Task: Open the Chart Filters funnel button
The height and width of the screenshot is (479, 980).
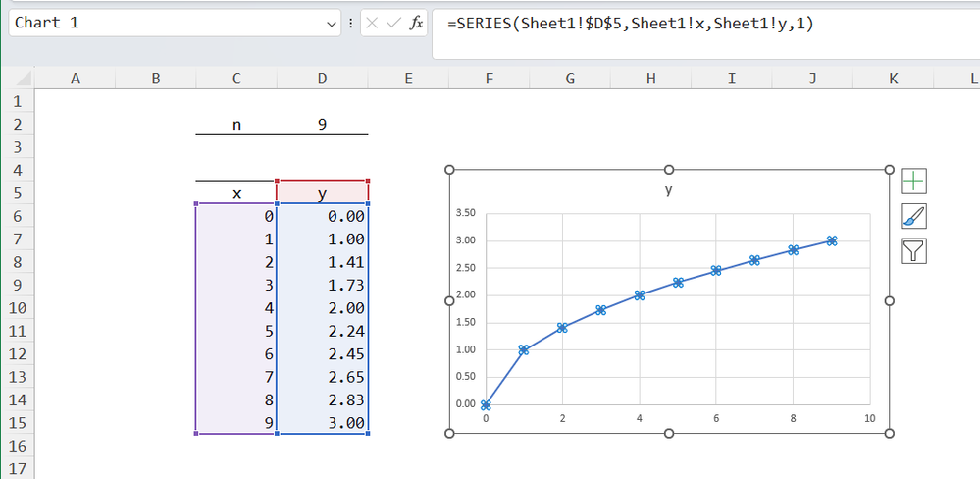Action: click(x=913, y=250)
